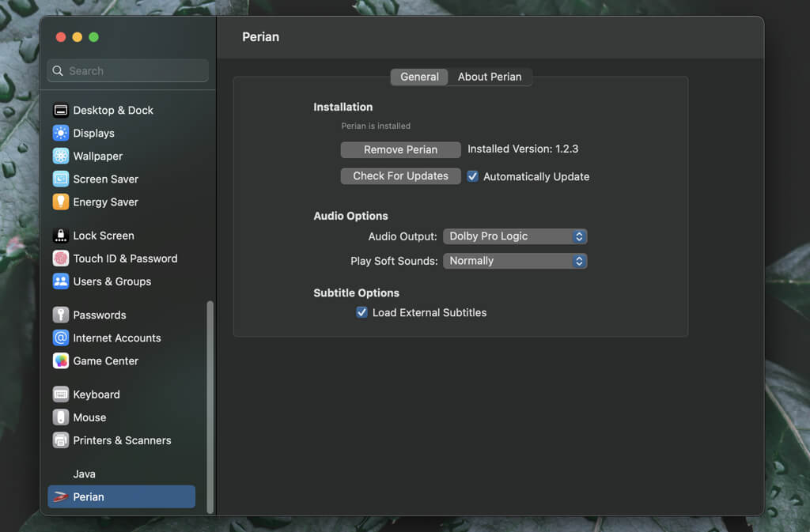Viewport: 810px width, 532px height.
Task: Click the Users & Groups icon
Action: tap(60, 281)
